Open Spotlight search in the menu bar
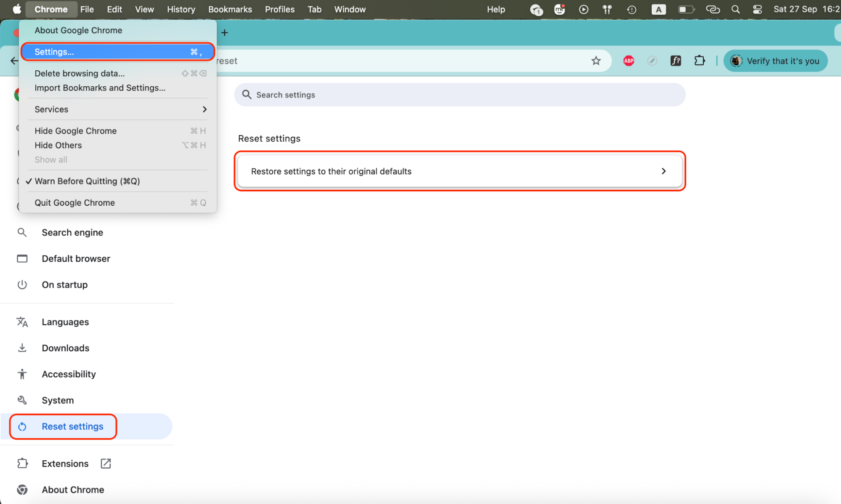841x504 pixels. [735, 9]
